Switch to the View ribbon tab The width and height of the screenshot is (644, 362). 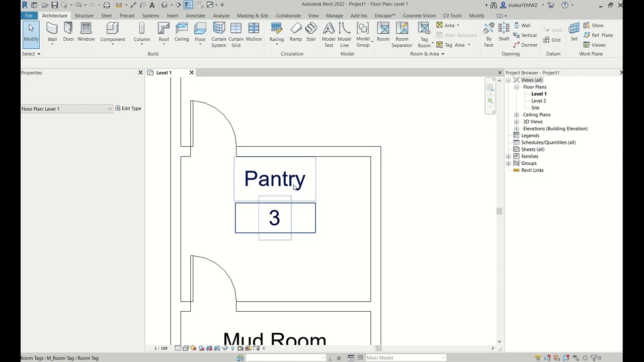coord(313,16)
